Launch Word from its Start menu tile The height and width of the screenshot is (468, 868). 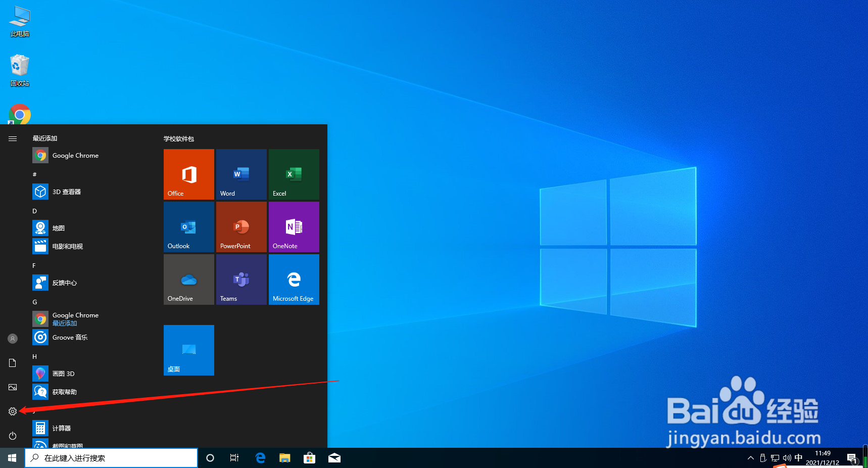[x=241, y=174]
